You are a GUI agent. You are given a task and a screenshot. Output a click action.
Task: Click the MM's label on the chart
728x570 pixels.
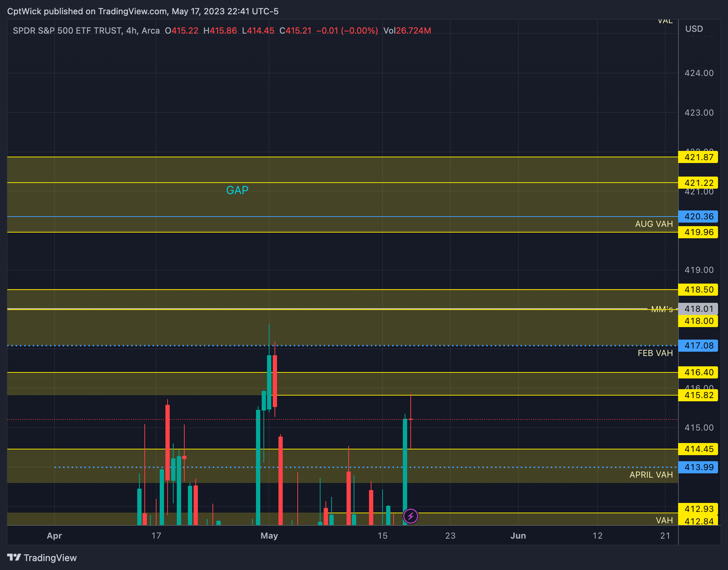pos(662,309)
